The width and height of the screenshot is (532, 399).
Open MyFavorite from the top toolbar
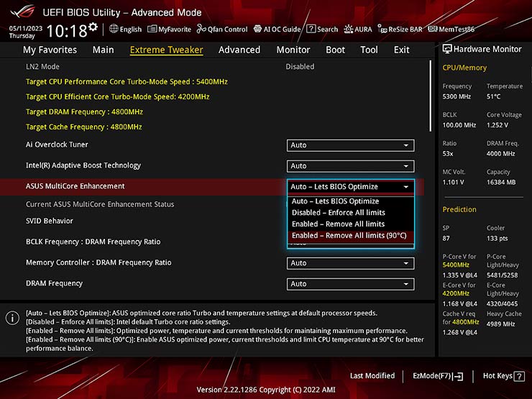click(169, 29)
